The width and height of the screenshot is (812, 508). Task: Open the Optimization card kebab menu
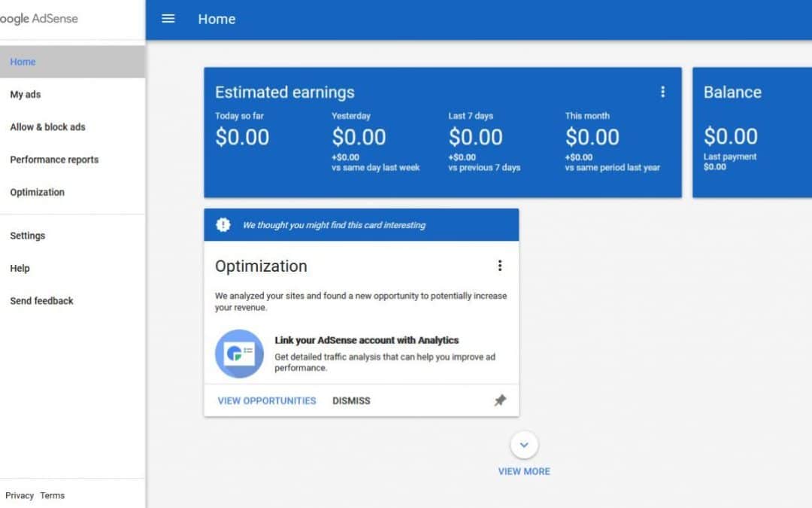point(500,265)
